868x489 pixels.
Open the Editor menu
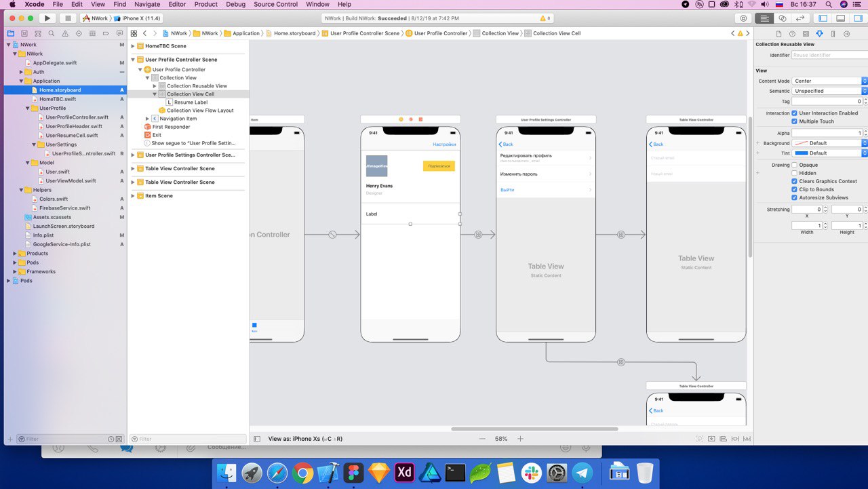tap(177, 4)
